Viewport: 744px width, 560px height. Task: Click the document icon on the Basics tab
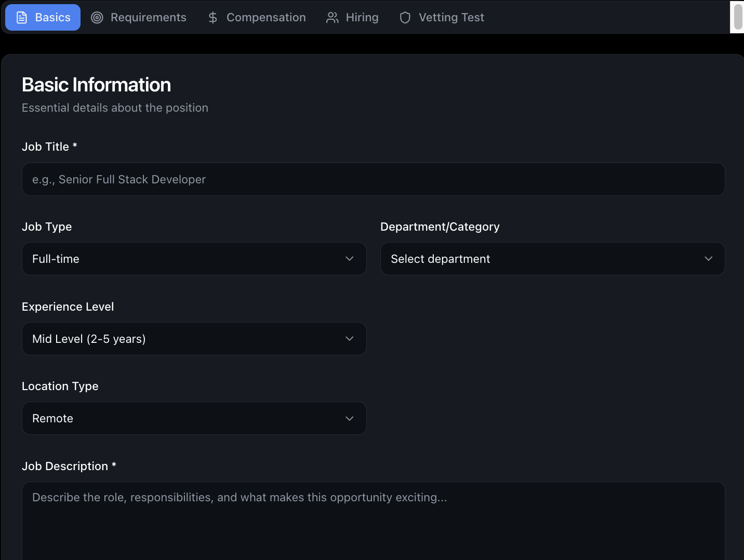click(20, 17)
